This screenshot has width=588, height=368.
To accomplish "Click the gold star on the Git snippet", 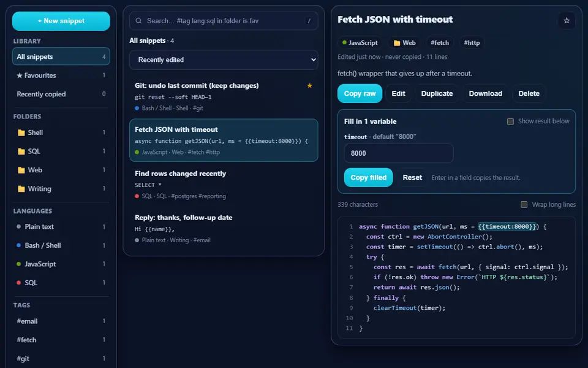I will pyautogui.click(x=309, y=86).
